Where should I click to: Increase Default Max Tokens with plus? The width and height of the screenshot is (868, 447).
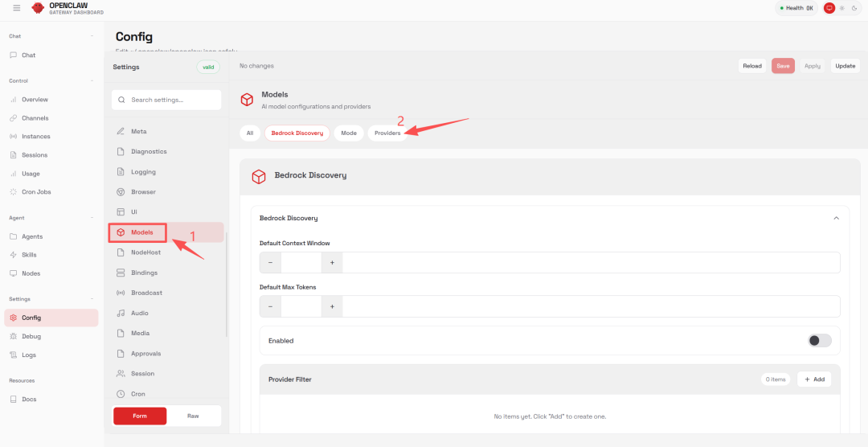pyautogui.click(x=332, y=306)
